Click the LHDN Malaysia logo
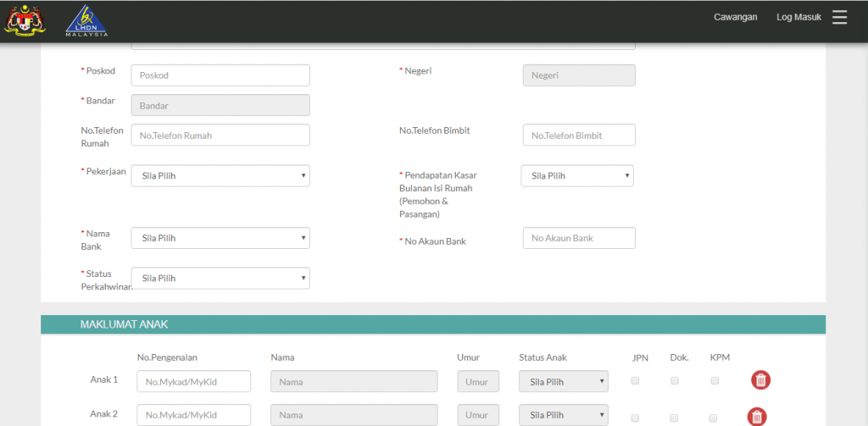Viewport: 868px width, 426px height. (86, 21)
